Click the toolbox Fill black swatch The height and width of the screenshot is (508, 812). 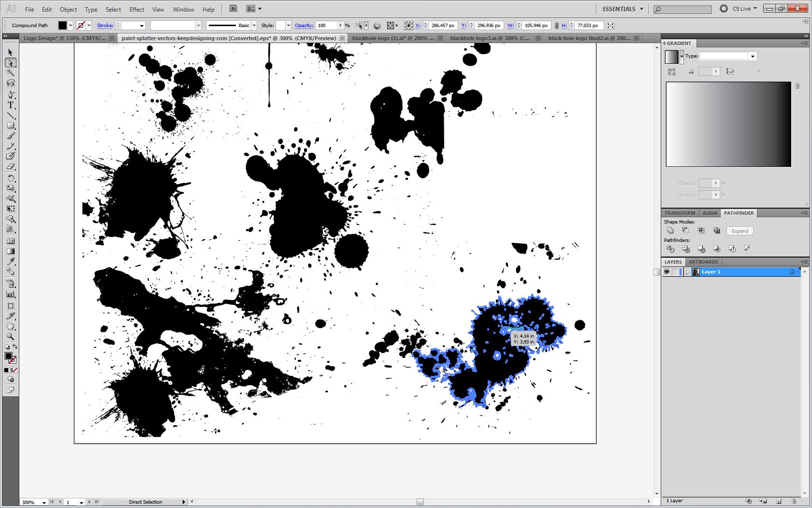(8, 357)
